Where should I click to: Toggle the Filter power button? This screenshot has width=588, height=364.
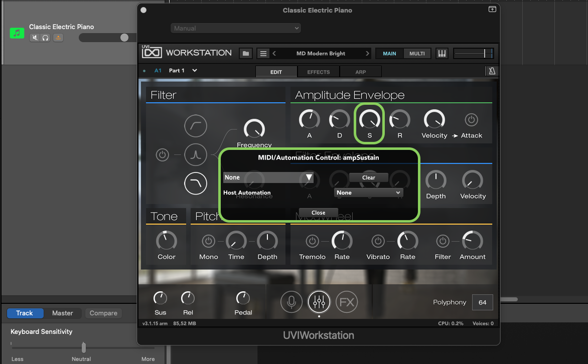pos(162,155)
